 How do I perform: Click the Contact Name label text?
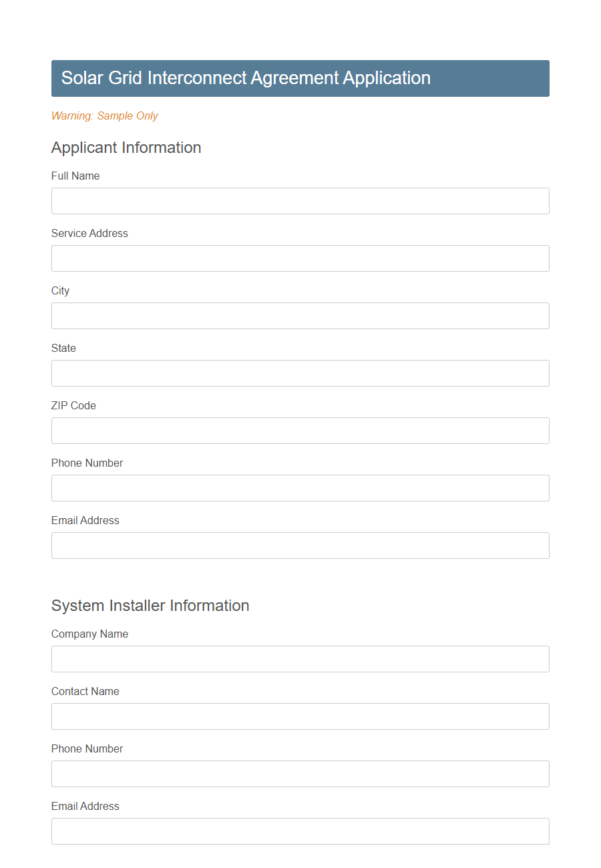pyautogui.click(x=85, y=691)
